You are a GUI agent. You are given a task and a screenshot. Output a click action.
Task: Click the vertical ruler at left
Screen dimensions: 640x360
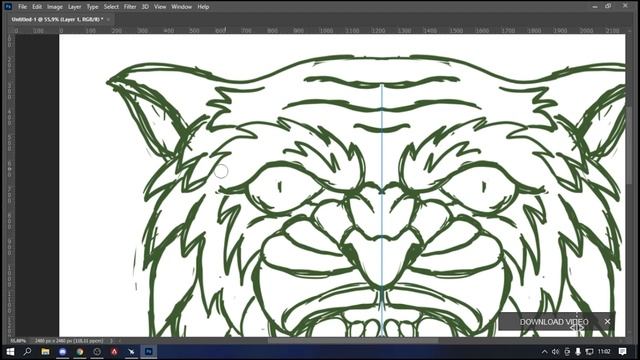pyautogui.click(x=10, y=186)
